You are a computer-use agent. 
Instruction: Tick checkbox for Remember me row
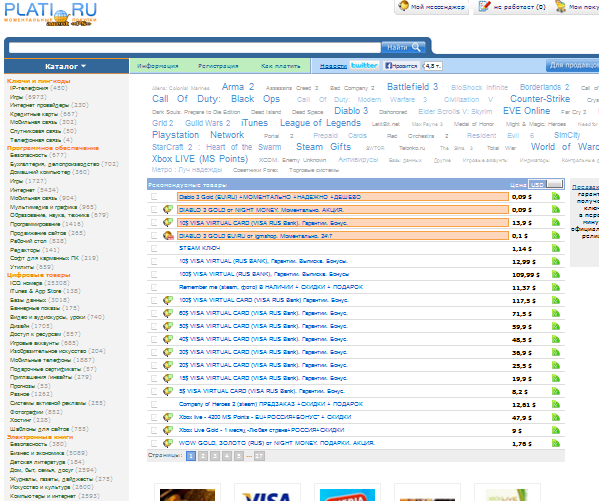[154, 287]
